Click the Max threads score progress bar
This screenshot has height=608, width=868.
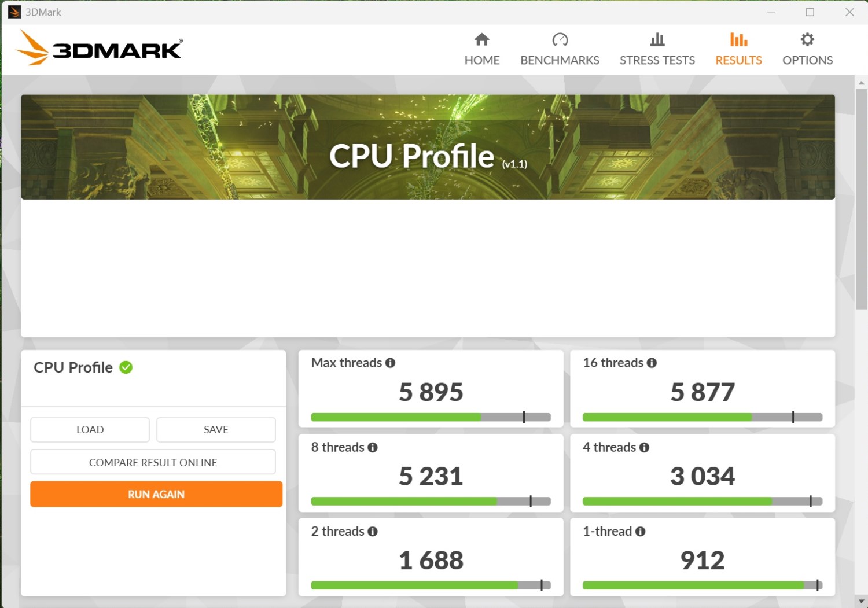coord(431,417)
